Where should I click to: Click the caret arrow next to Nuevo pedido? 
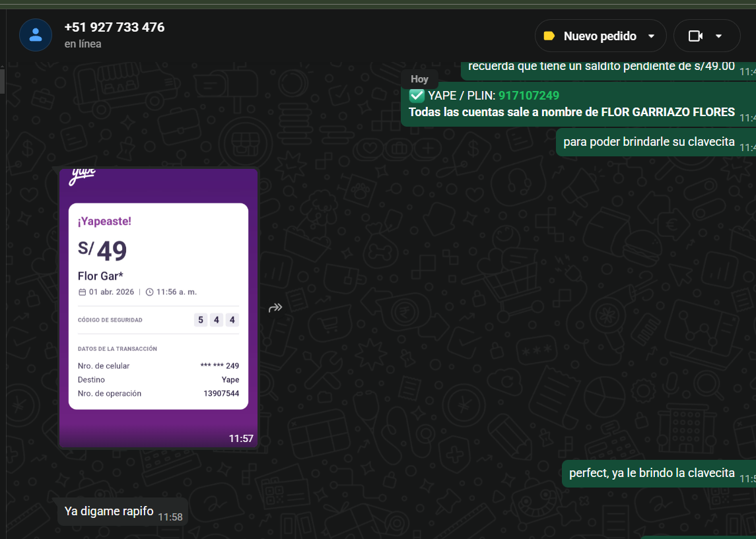point(651,36)
